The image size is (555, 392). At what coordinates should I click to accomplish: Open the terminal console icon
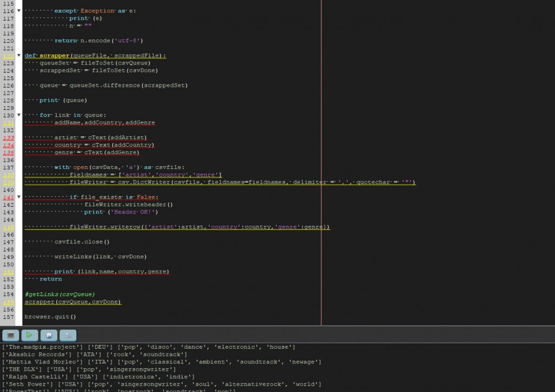10,335
